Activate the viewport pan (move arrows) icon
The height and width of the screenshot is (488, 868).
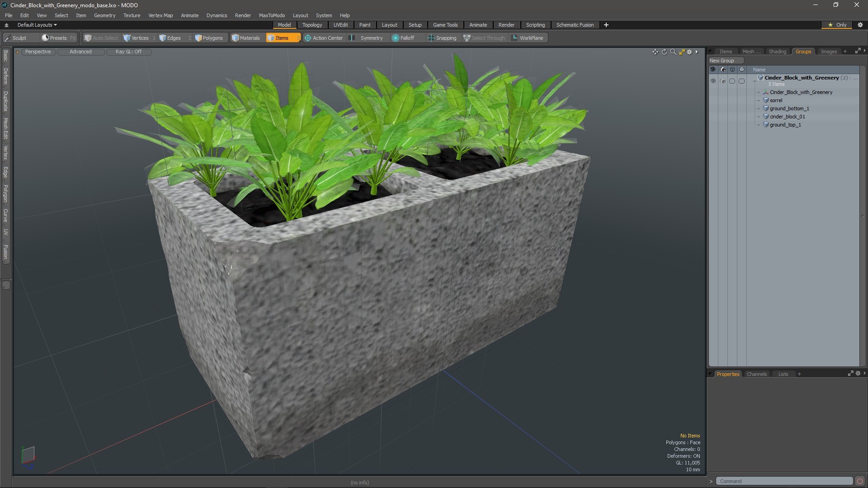click(x=655, y=52)
